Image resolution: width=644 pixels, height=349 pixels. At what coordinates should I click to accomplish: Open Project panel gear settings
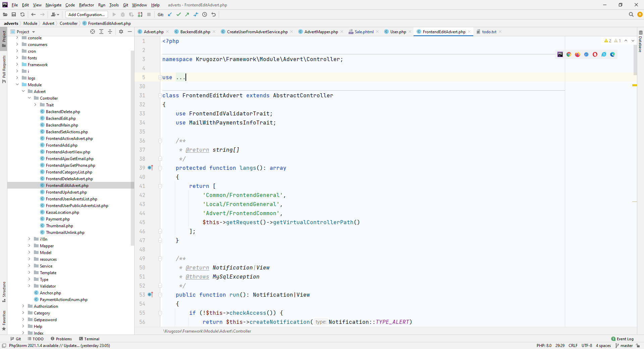pos(121,32)
